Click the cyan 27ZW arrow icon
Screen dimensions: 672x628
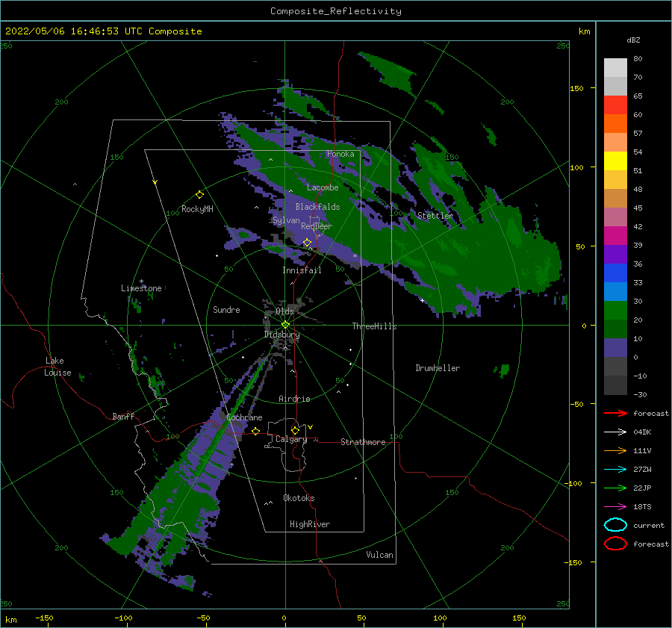[615, 470]
